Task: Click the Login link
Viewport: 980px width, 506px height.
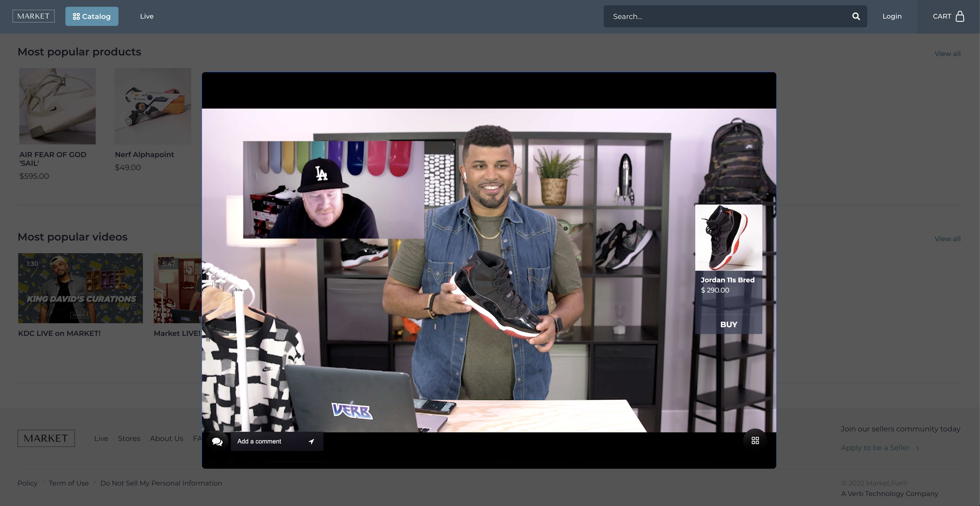Action: pyautogui.click(x=892, y=16)
